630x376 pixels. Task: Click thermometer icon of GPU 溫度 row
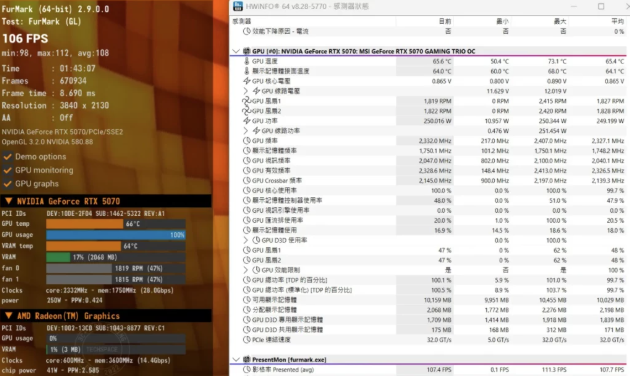(247, 61)
